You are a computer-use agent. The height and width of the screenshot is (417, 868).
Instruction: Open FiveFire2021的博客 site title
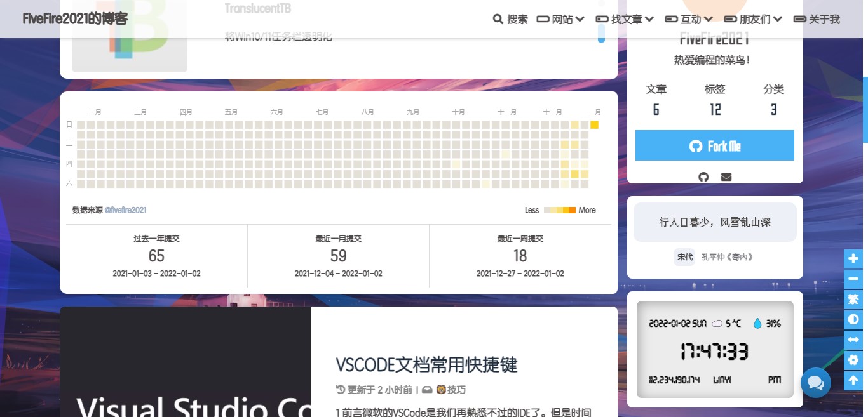coord(75,18)
